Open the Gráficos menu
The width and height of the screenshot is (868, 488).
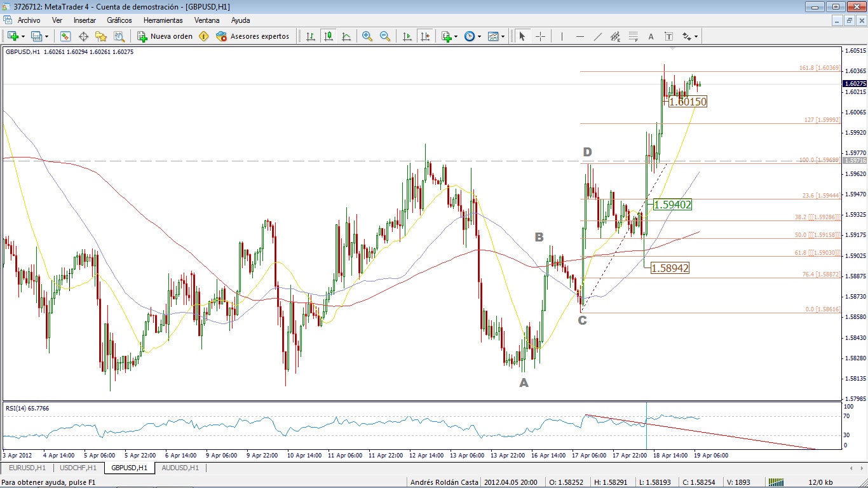tap(119, 20)
